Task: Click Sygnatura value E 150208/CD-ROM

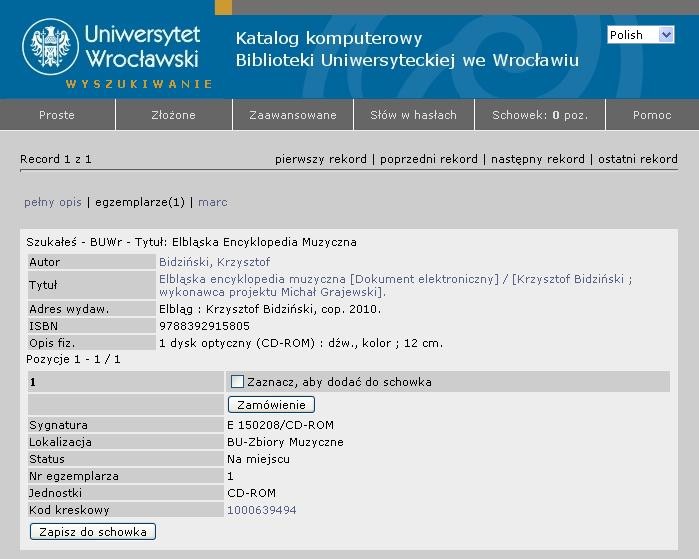Action: 280,425
